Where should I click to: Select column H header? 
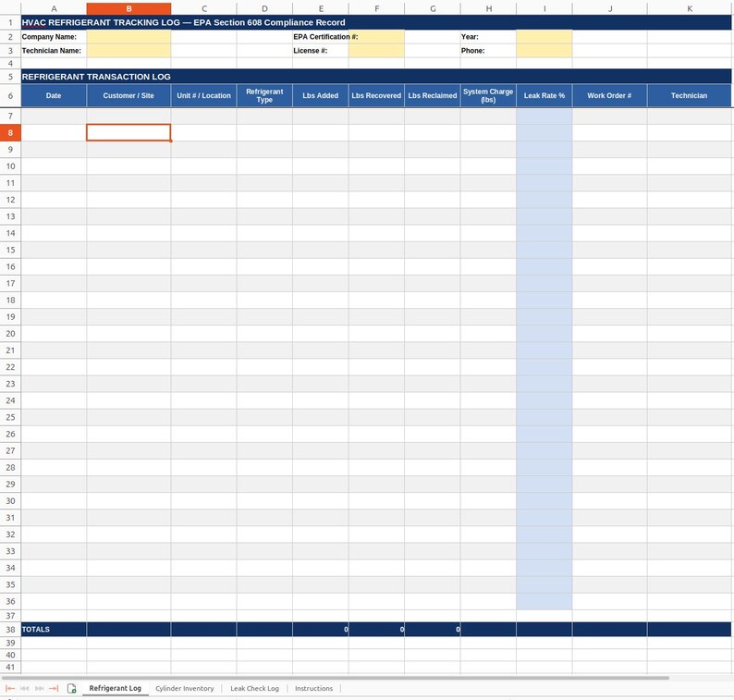[x=488, y=8]
